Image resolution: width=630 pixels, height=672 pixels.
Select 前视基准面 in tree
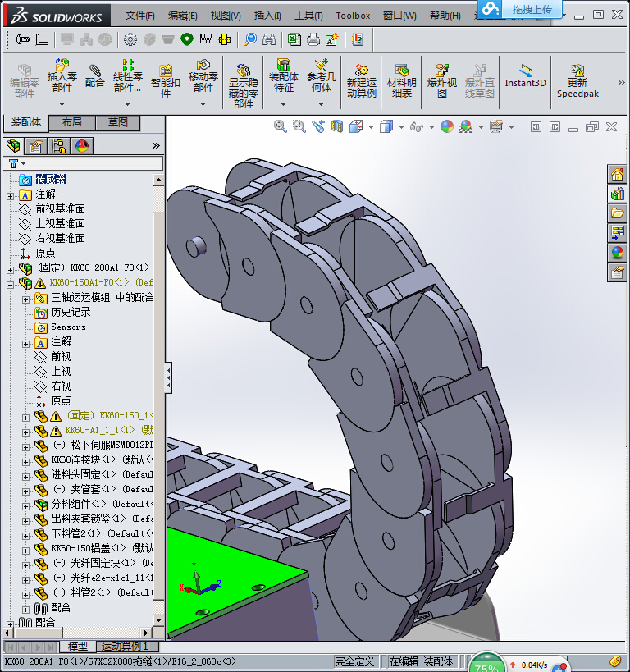coord(60,208)
